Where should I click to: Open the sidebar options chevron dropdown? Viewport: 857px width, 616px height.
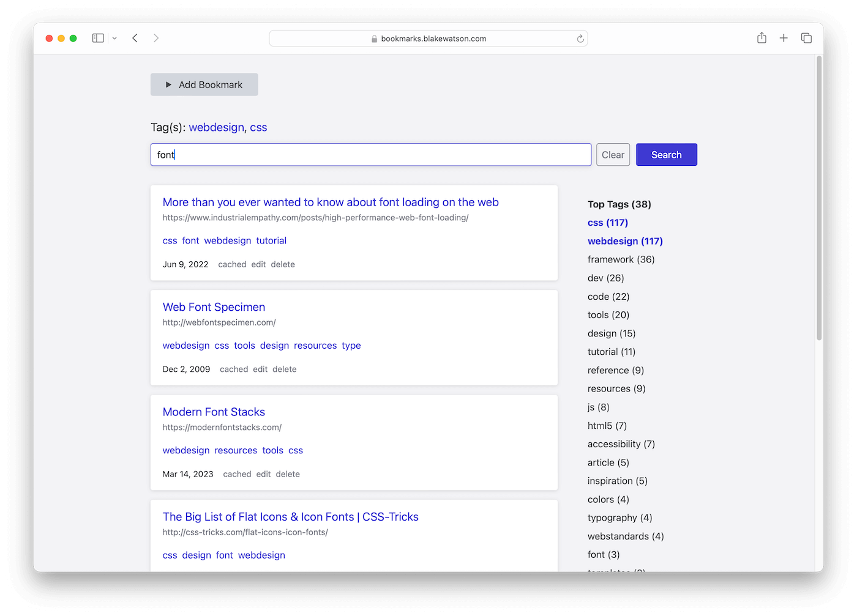114,38
